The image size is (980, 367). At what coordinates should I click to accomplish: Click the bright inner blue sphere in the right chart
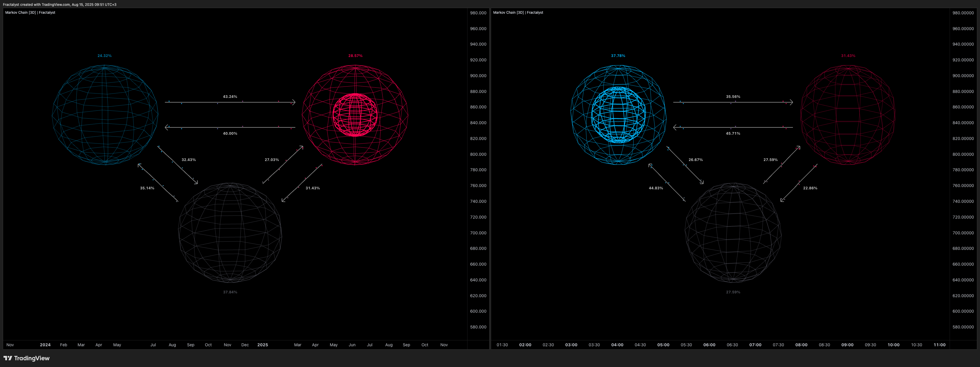click(619, 115)
